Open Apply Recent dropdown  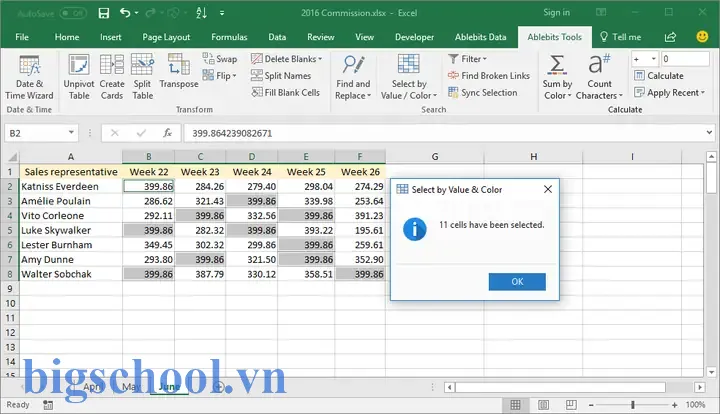(x=669, y=93)
